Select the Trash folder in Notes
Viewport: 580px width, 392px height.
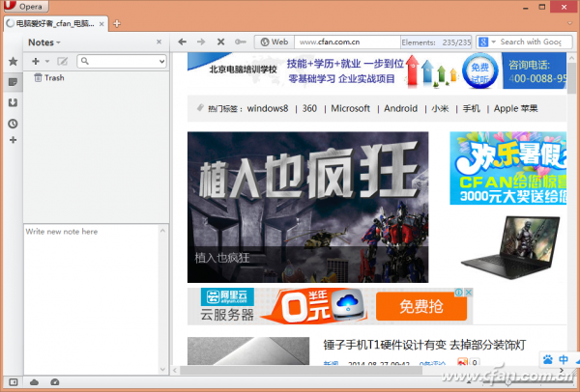pos(49,78)
